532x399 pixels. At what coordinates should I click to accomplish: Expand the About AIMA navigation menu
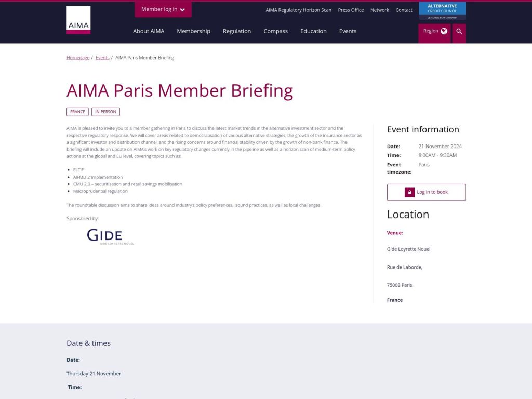(x=149, y=31)
